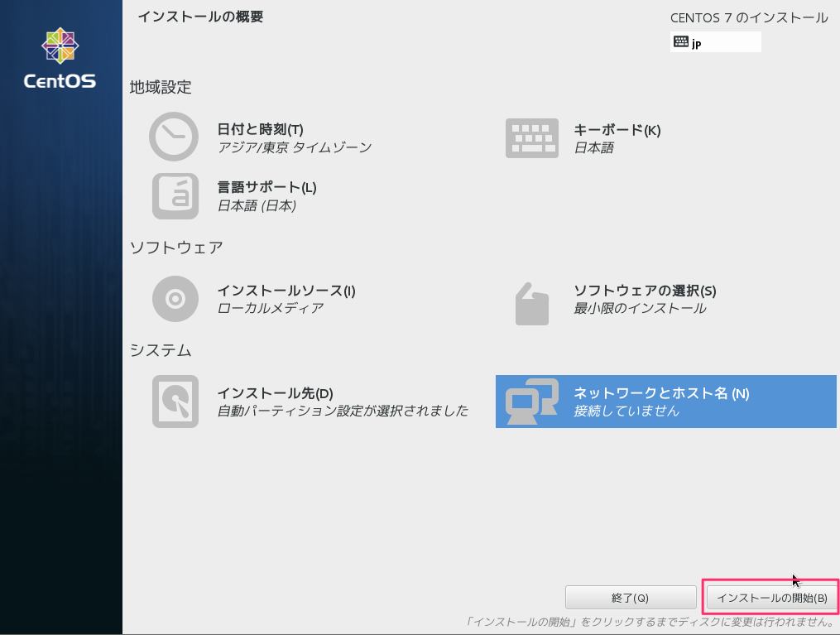Start installation with インストールの開始(B)

click(x=772, y=598)
